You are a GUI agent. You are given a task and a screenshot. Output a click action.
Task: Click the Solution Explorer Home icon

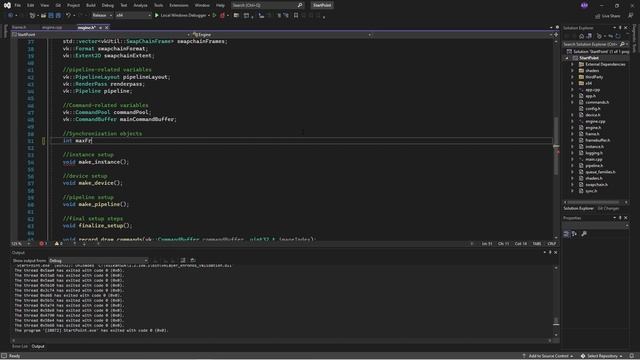click(581, 36)
